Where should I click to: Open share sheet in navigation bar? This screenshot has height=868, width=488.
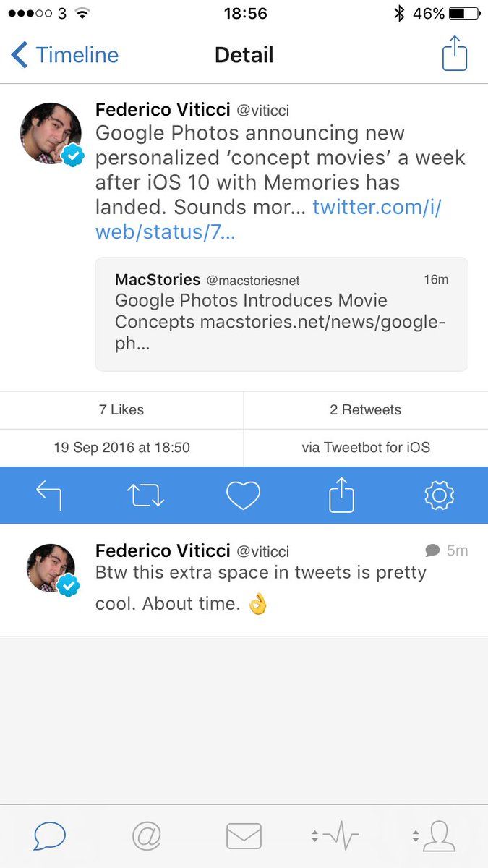click(455, 55)
